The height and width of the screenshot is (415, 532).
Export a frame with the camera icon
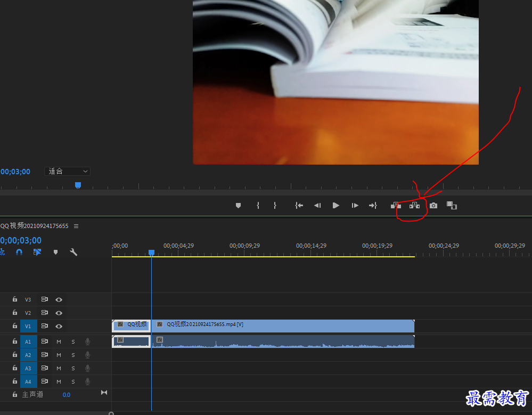(433, 205)
